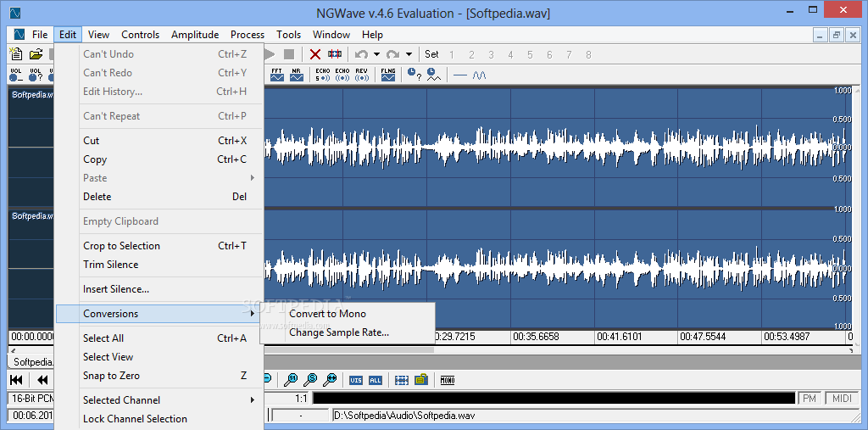Open the Amplitude menu
This screenshot has width=868, height=430.
[x=195, y=35]
